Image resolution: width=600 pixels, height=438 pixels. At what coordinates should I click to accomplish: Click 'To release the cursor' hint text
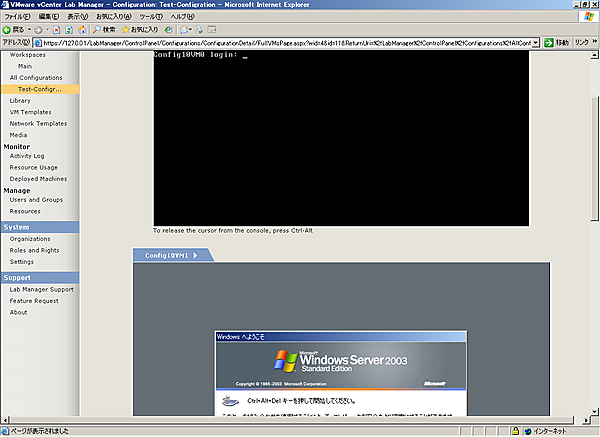point(233,231)
